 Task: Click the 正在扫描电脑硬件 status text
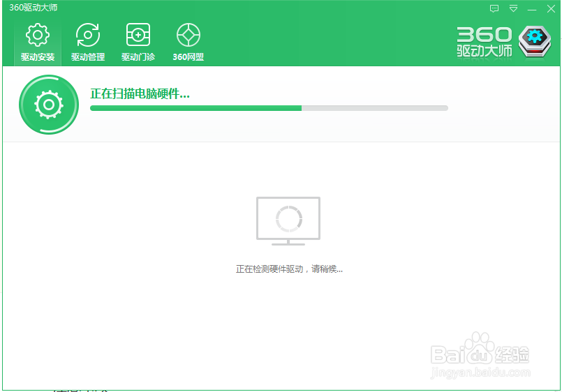coord(140,93)
